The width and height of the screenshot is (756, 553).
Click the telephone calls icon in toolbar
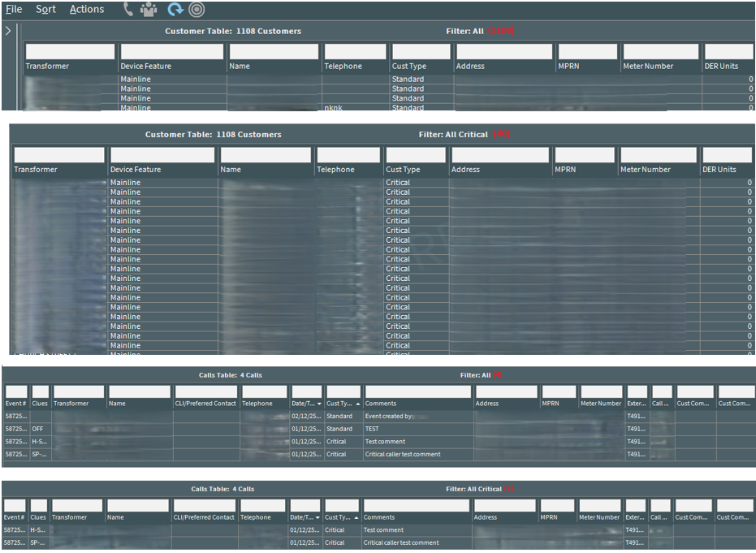click(x=128, y=10)
